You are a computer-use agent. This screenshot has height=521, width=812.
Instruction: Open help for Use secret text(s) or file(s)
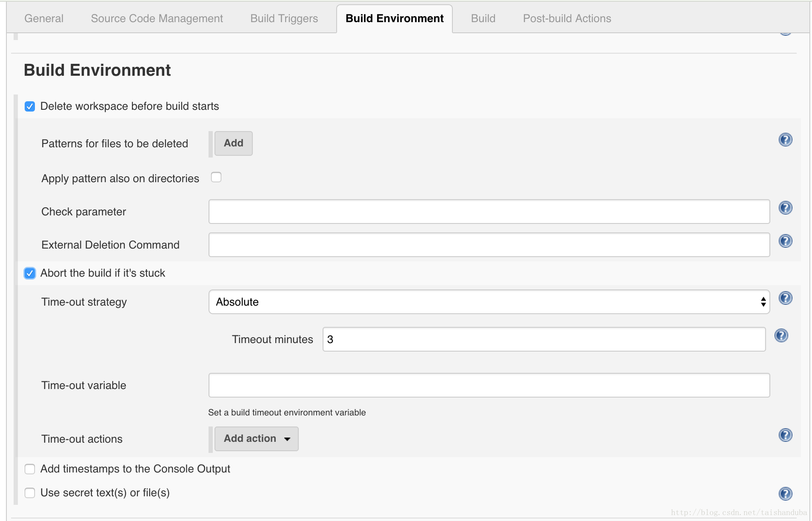pos(785,494)
